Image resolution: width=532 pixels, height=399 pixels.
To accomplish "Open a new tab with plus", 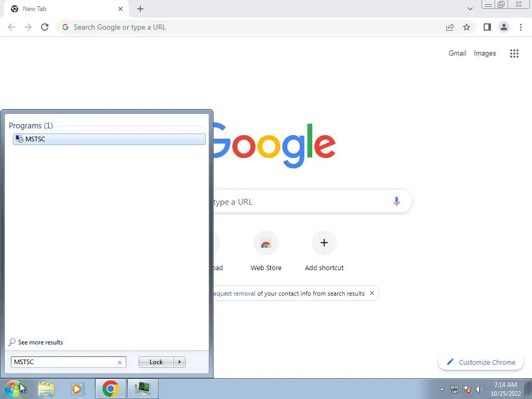I will [x=140, y=9].
